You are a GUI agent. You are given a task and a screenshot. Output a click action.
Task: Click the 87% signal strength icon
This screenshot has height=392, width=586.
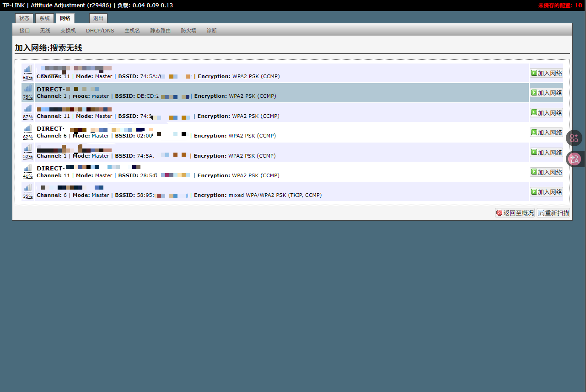28,108
